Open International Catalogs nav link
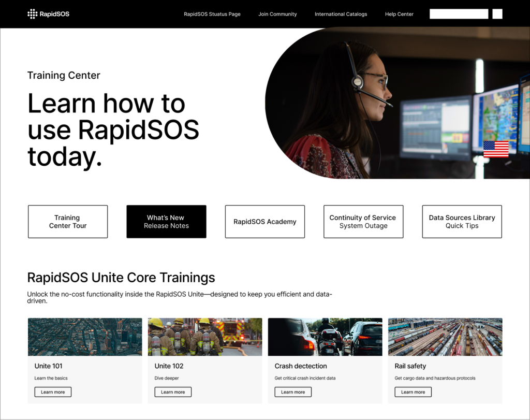Image resolution: width=530 pixels, height=420 pixels. pyautogui.click(x=341, y=14)
